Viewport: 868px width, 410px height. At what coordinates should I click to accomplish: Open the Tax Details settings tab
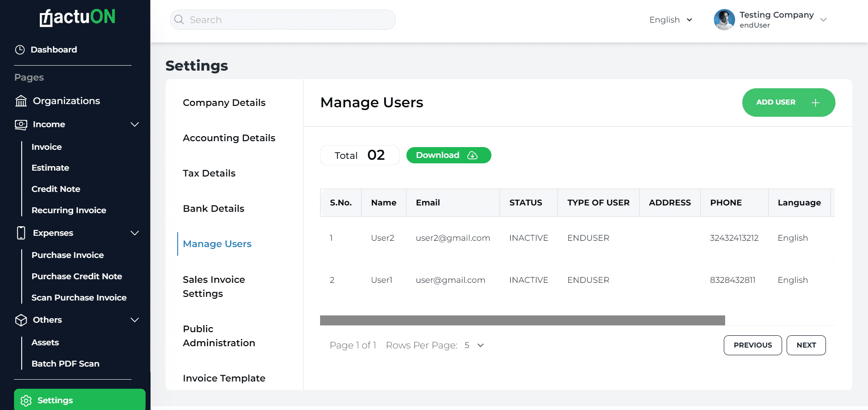pyautogui.click(x=209, y=173)
